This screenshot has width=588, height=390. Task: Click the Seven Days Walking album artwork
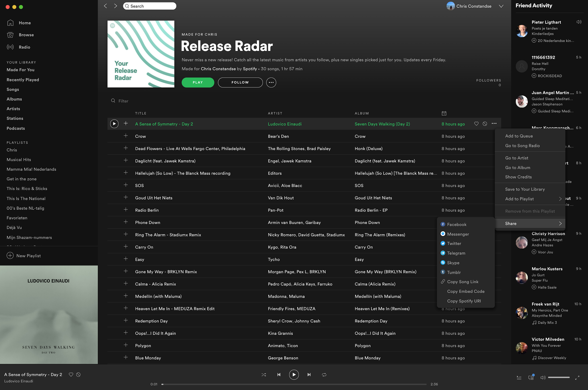click(49, 315)
